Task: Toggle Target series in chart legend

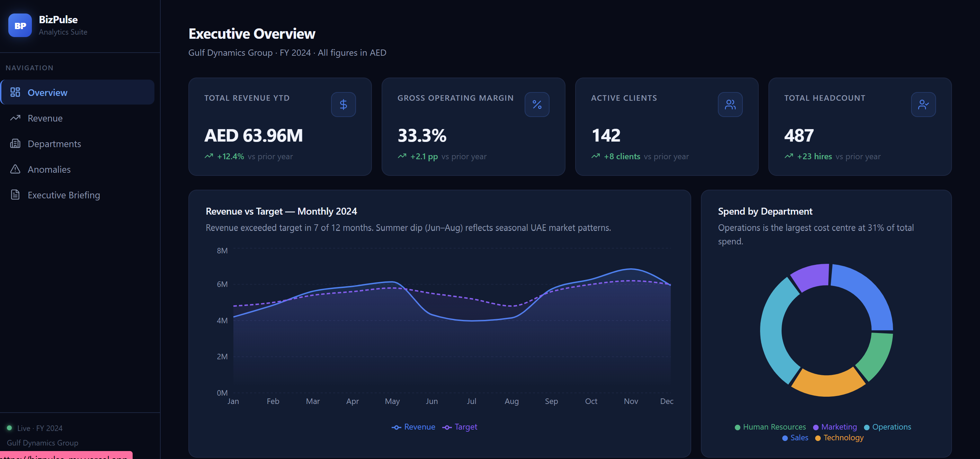Action: (460, 427)
